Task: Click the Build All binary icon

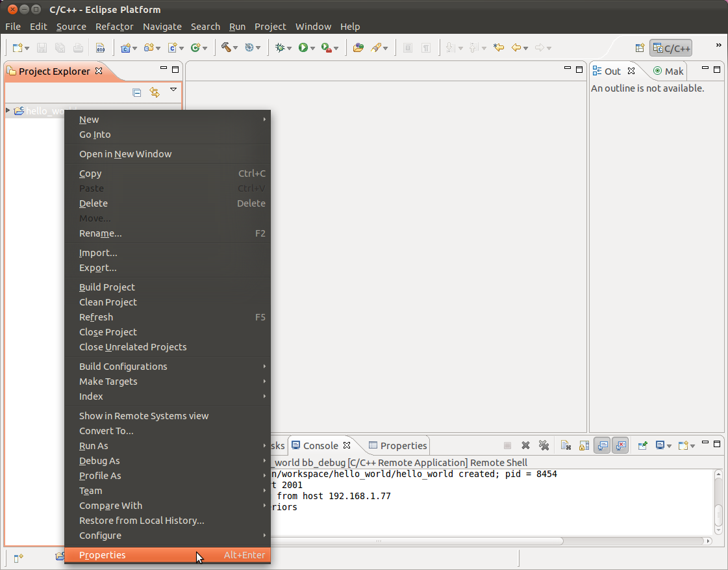Action: tap(100, 48)
